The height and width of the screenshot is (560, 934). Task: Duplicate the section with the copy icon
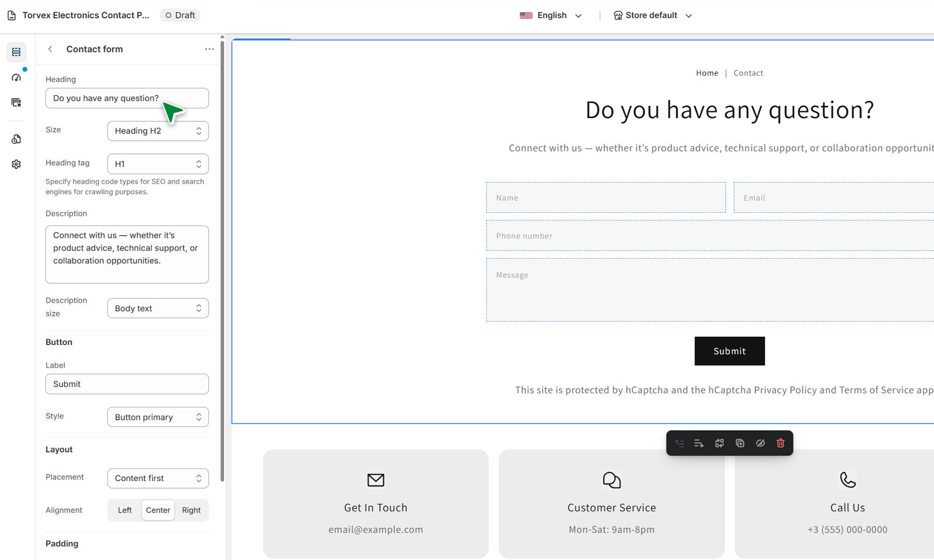coord(740,443)
